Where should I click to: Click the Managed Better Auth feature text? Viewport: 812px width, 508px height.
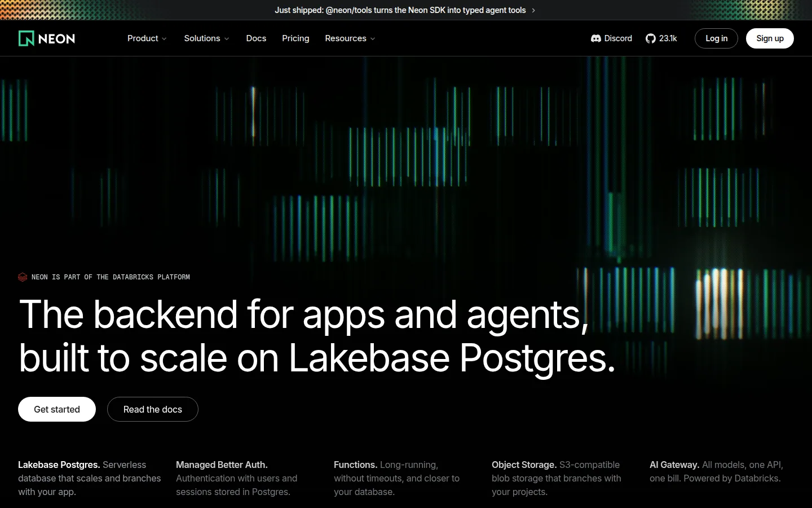[237, 478]
